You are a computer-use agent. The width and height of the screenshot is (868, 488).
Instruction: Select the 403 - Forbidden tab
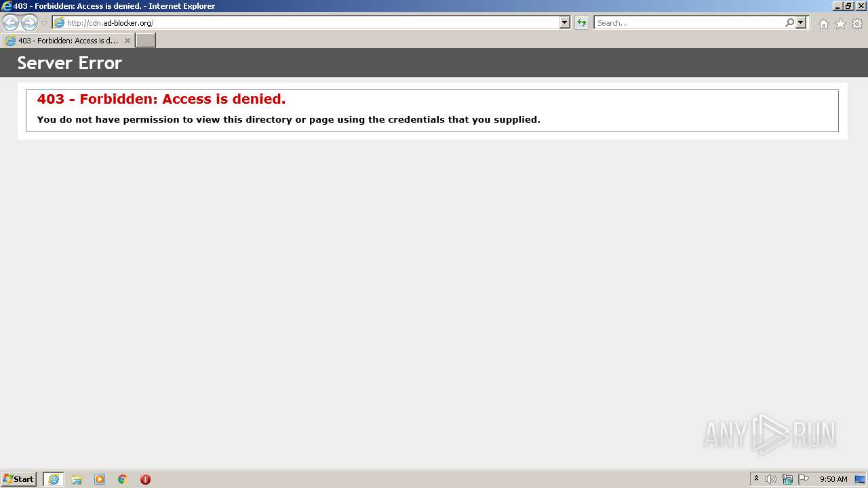pos(67,41)
